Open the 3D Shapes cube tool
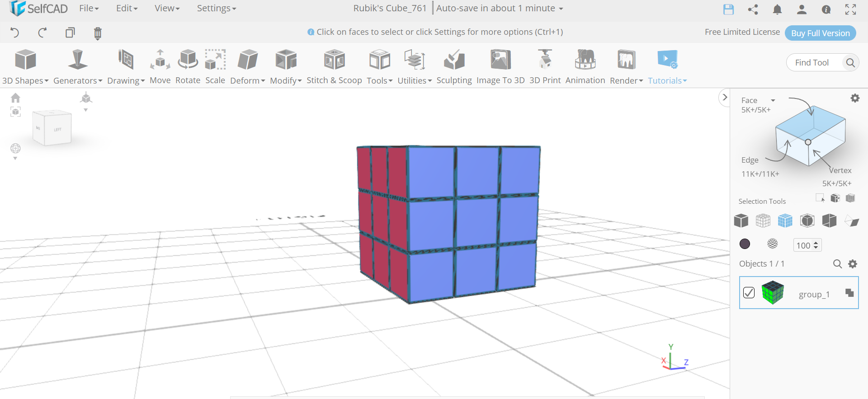868x399 pixels. coord(25,60)
